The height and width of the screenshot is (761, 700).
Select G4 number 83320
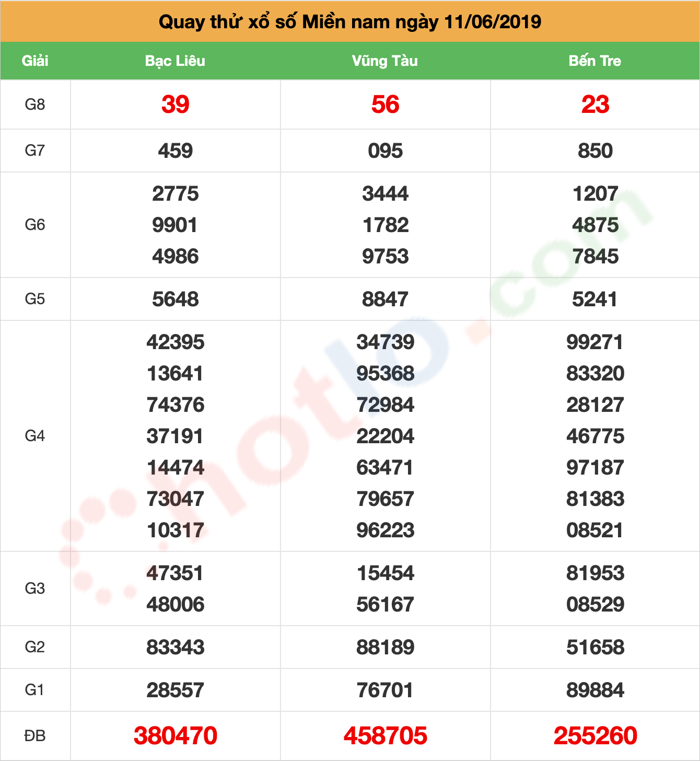596,374
